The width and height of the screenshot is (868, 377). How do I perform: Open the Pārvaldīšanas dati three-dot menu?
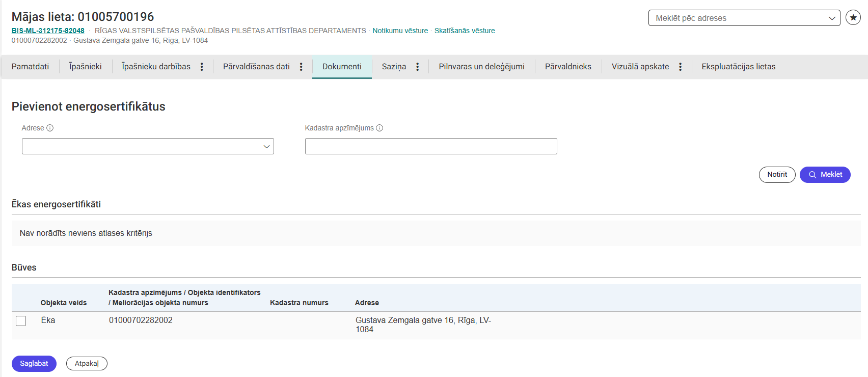pyautogui.click(x=301, y=67)
